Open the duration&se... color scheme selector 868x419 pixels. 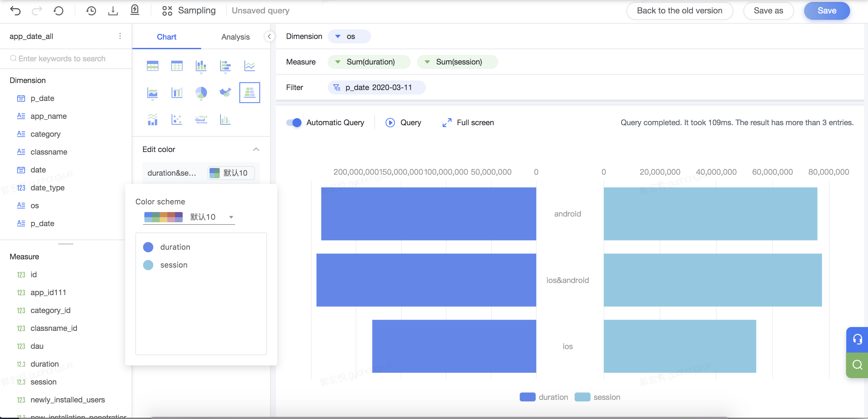[231, 173]
